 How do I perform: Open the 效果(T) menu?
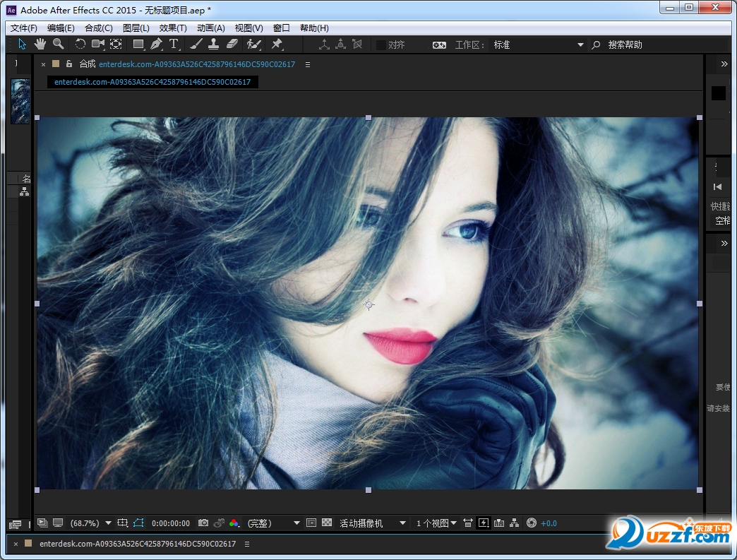173,28
